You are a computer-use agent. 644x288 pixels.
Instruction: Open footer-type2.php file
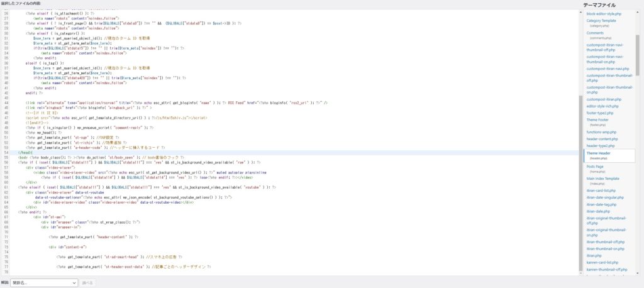600,113
